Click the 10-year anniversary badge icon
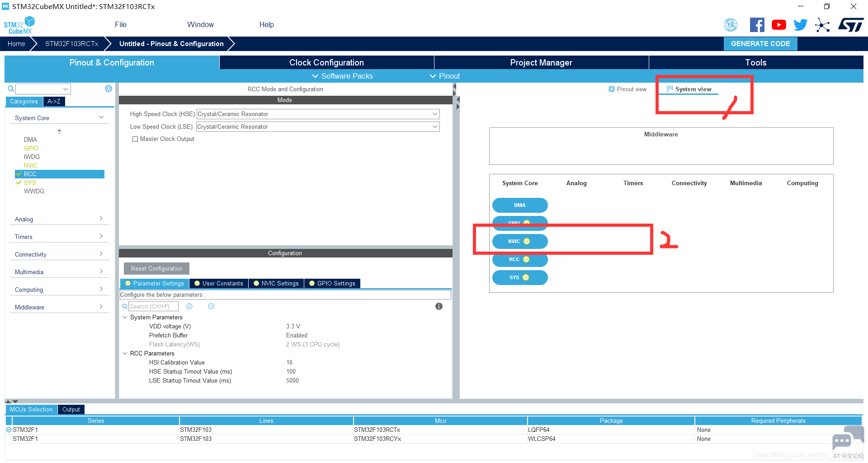The height and width of the screenshot is (463, 868). (x=731, y=25)
